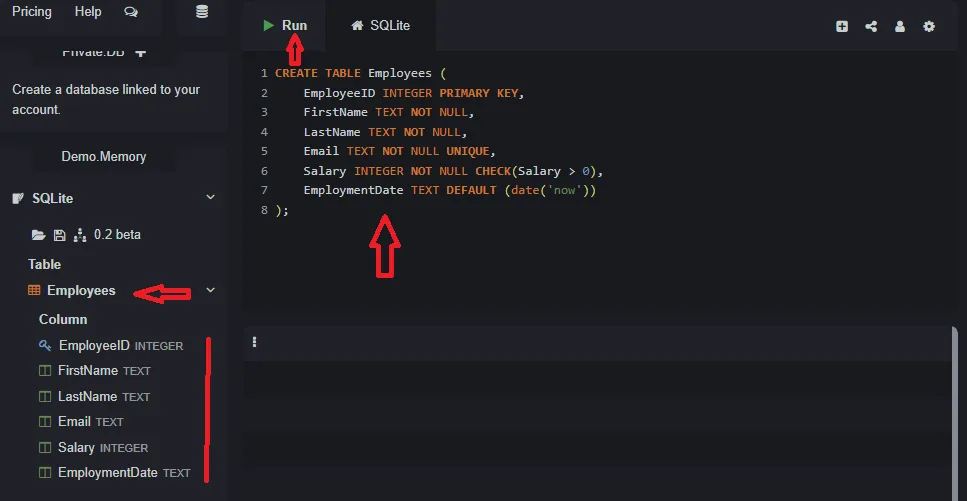Open the Pricing menu item
The width and height of the screenshot is (967, 501).
point(32,12)
